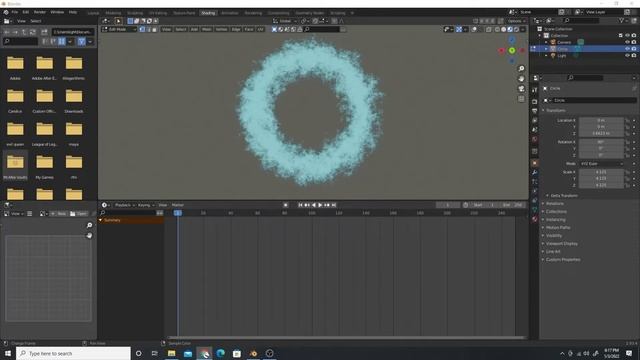
Task: Click the Scale X value field
Action: click(601, 172)
